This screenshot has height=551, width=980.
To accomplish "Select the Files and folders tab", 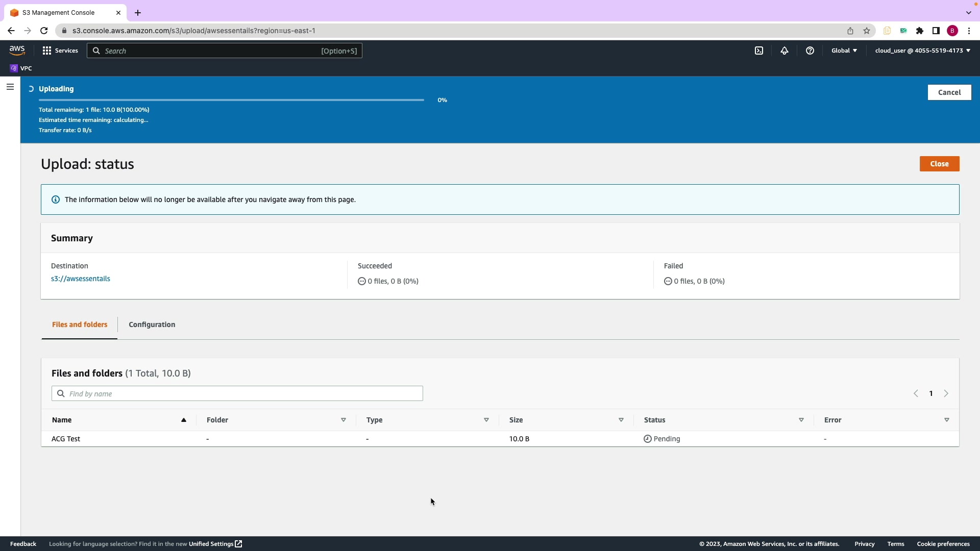I will pos(80,324).
